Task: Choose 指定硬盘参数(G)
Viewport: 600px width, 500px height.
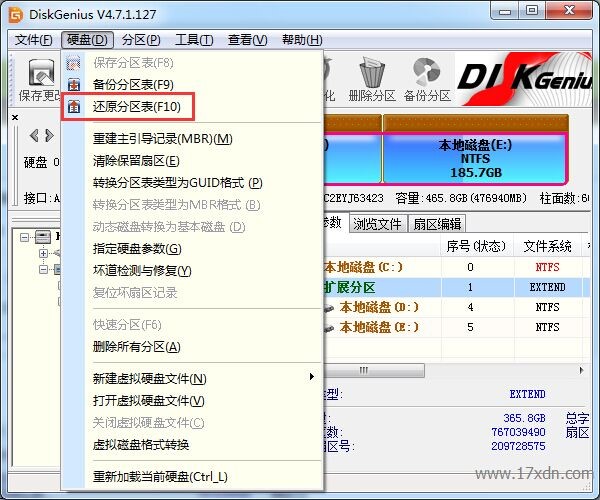Action: tap(192, 249)
